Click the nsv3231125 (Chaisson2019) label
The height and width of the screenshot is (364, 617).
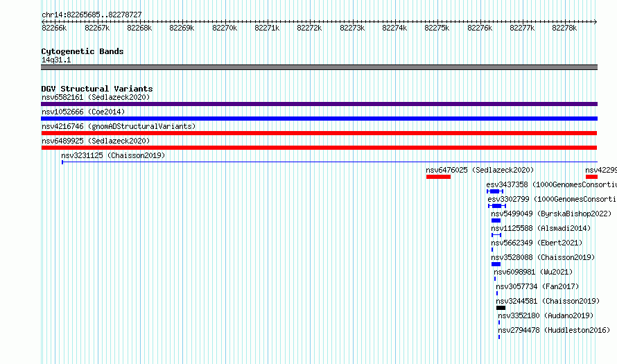(113, 155)
